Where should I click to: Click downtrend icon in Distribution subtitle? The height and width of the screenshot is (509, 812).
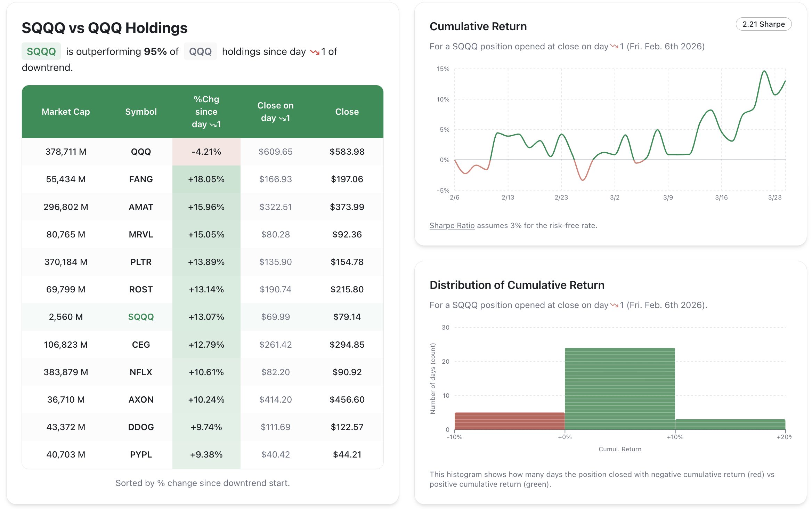click(614, 305)
